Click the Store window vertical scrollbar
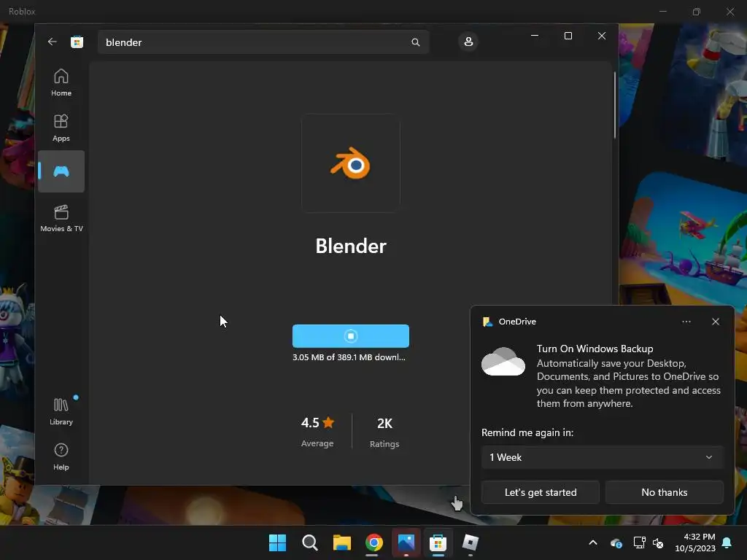 (x=614, y=106)
